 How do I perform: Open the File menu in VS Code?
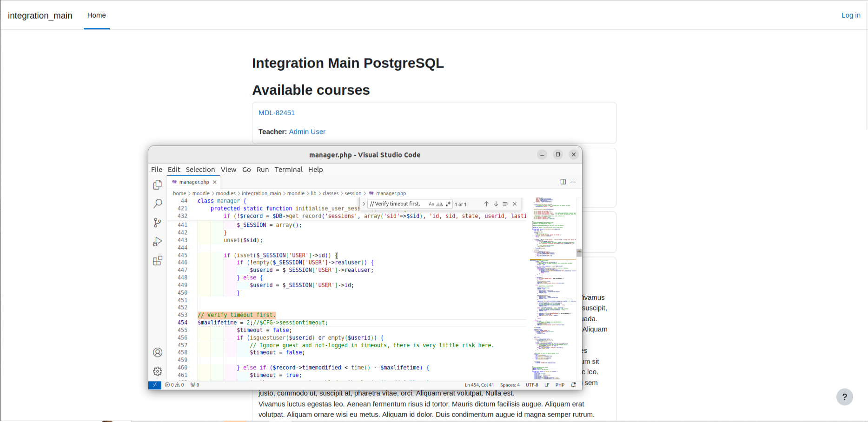pos(157,170)
